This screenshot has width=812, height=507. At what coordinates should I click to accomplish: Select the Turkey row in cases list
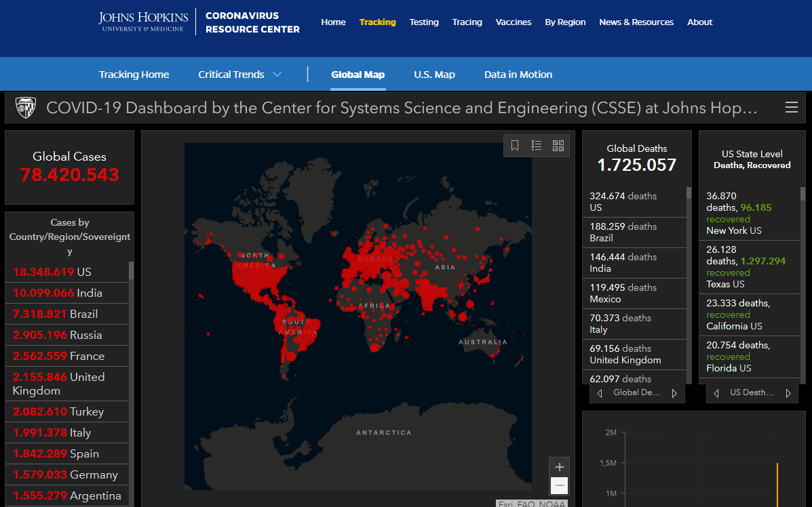tap(66, 412)
